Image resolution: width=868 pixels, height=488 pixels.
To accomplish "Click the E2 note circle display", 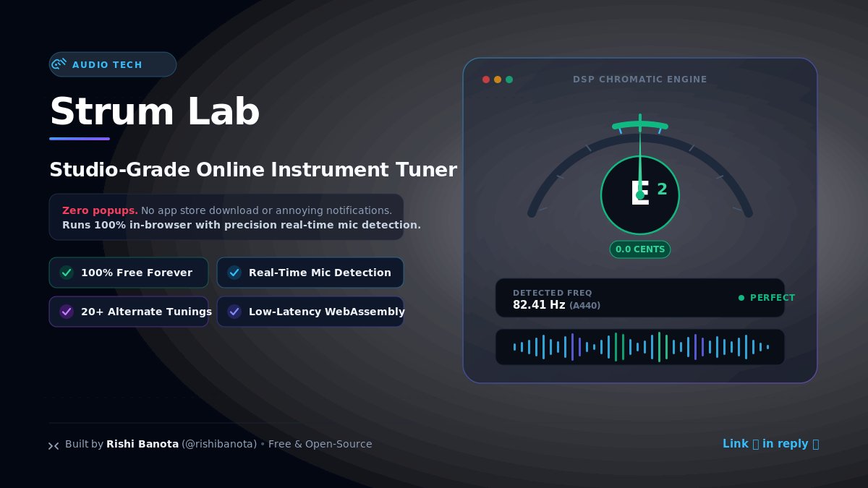I will [x=640, y=195].
